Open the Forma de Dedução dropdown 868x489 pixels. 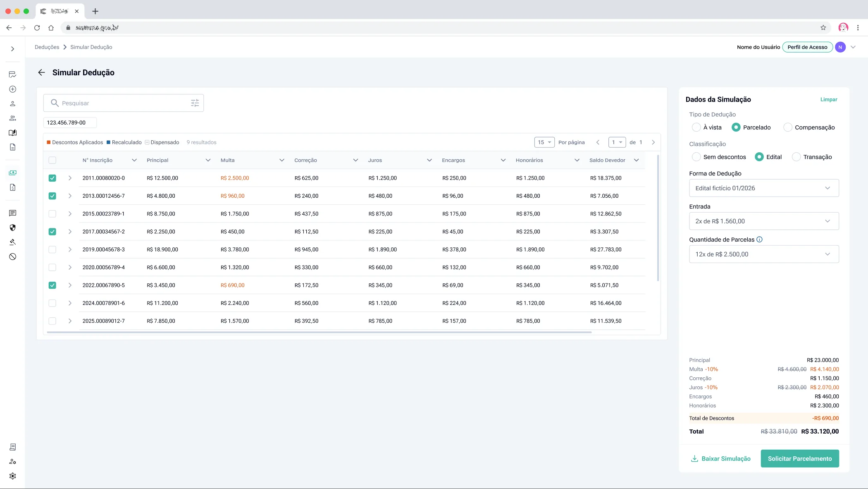point(764,188)
